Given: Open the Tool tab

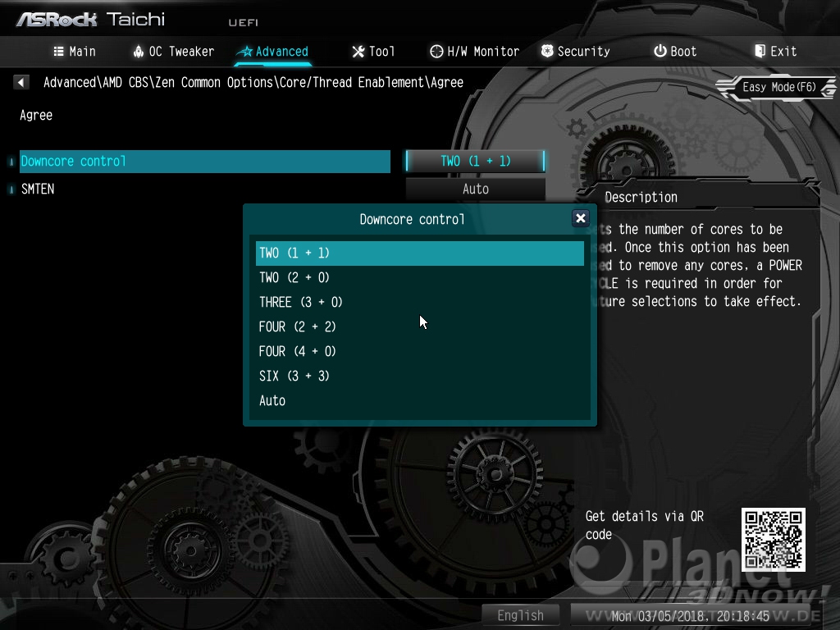Looking at the screenshot, I should (x=373, y=52).
